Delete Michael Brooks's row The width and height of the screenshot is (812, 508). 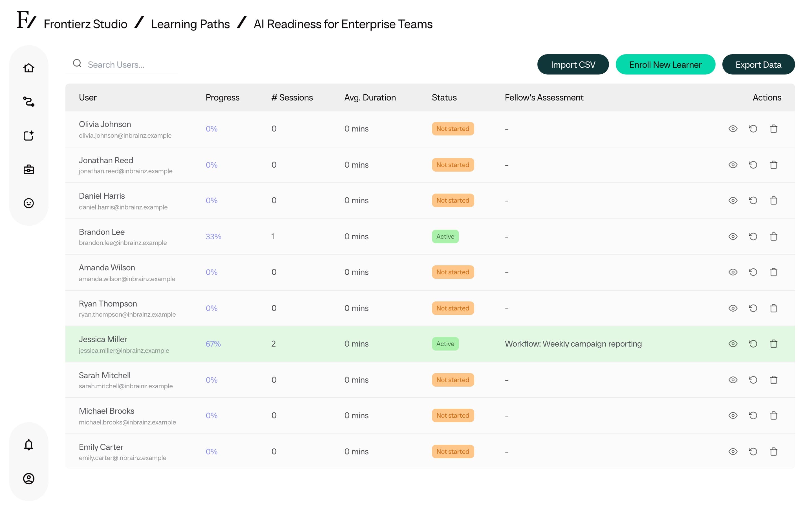[773, 416]
